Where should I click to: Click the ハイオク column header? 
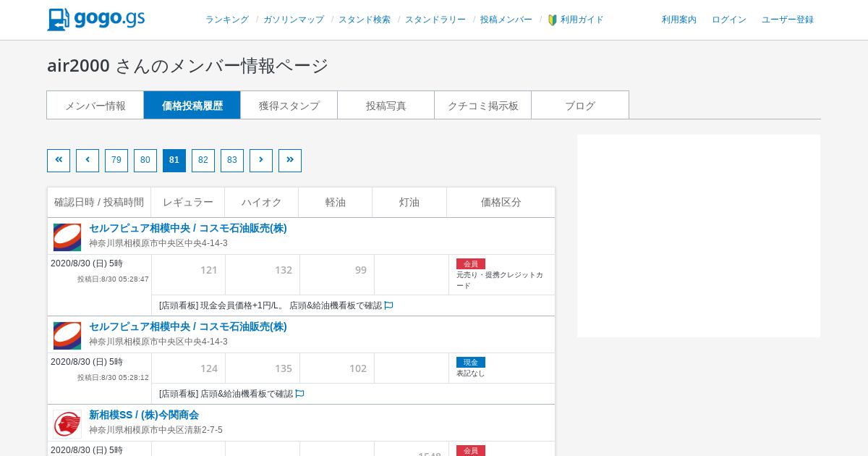[x=262, y=203]
